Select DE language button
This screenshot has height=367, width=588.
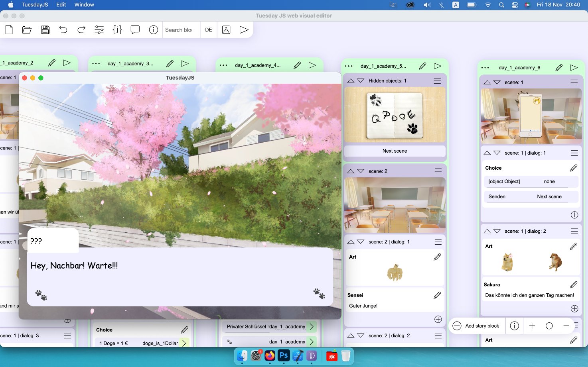tap(209, 30)
